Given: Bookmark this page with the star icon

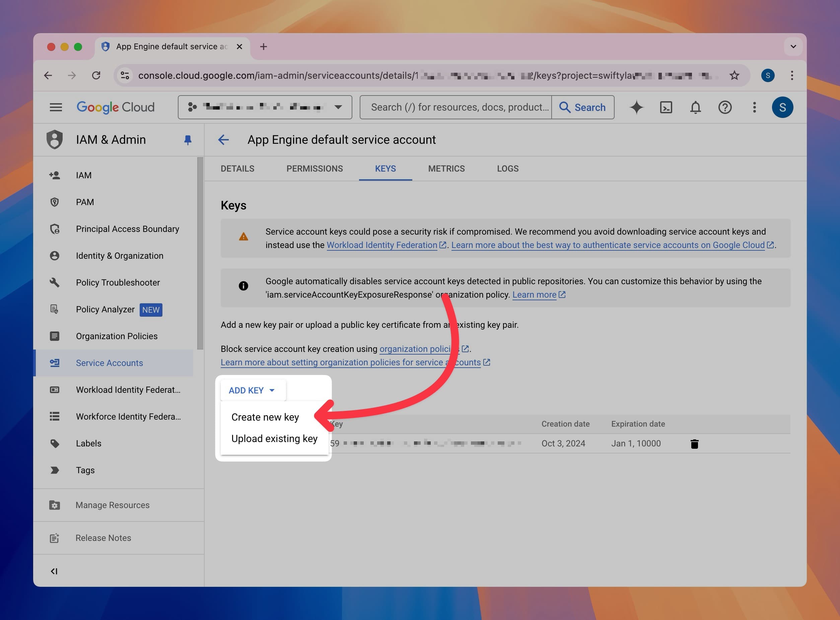Looking at the screenshot, I should tap(734, 75).
